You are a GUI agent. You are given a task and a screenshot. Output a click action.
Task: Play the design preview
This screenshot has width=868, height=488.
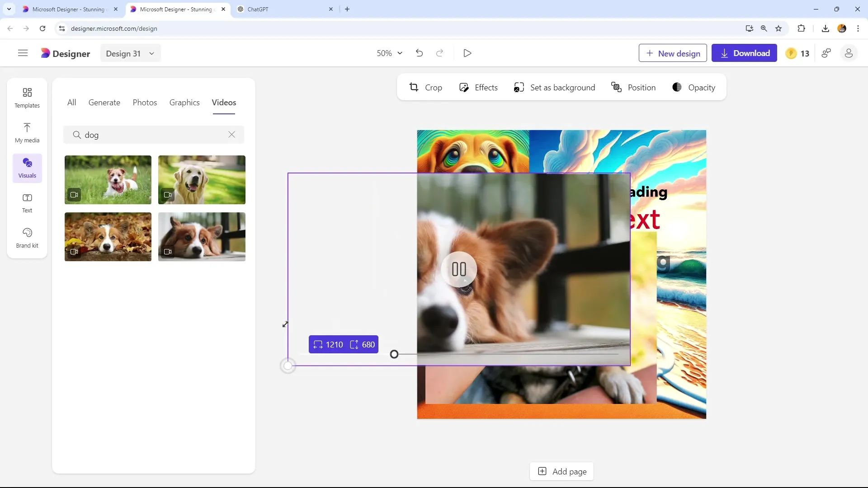click(x=467, y=53)
